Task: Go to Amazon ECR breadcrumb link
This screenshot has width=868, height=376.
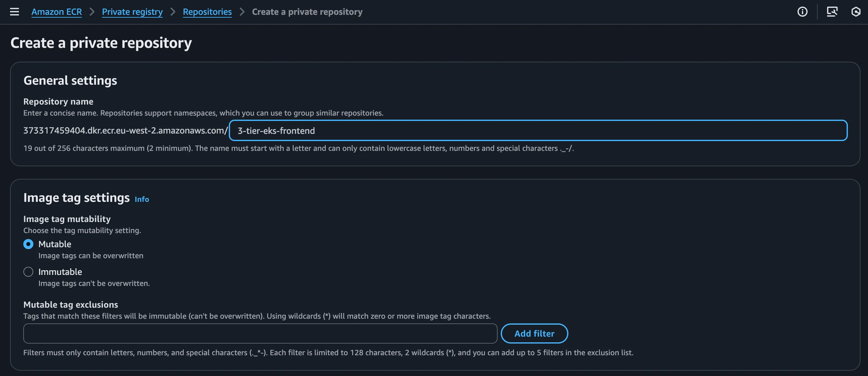Action: [57, 12]
